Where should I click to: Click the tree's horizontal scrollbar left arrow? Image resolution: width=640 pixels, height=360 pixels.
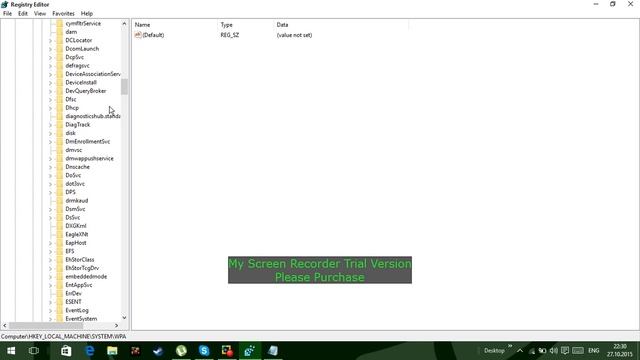tap(4, 326)
